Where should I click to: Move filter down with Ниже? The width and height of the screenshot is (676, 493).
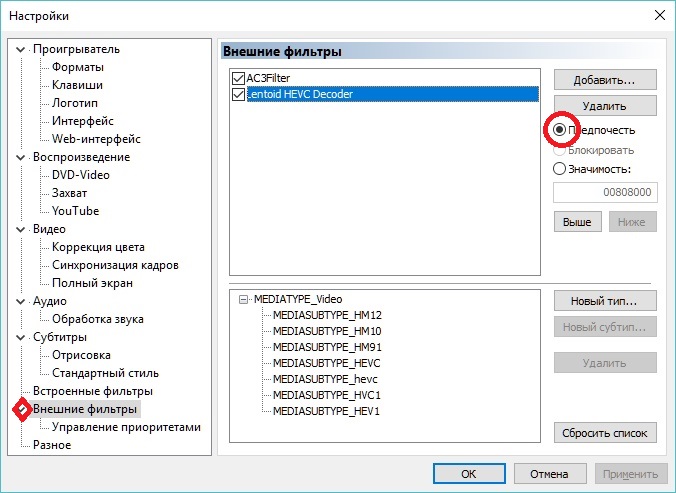633,222
